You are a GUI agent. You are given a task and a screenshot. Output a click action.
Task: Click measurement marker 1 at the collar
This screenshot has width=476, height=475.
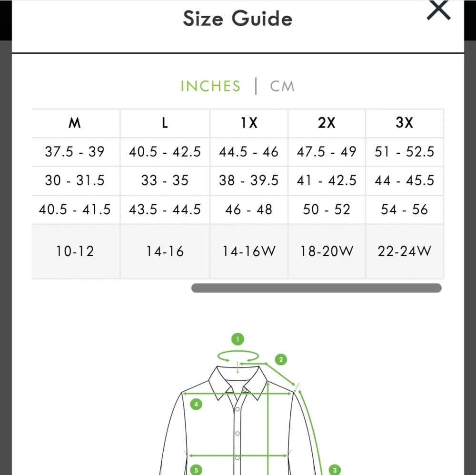point(238,339)
